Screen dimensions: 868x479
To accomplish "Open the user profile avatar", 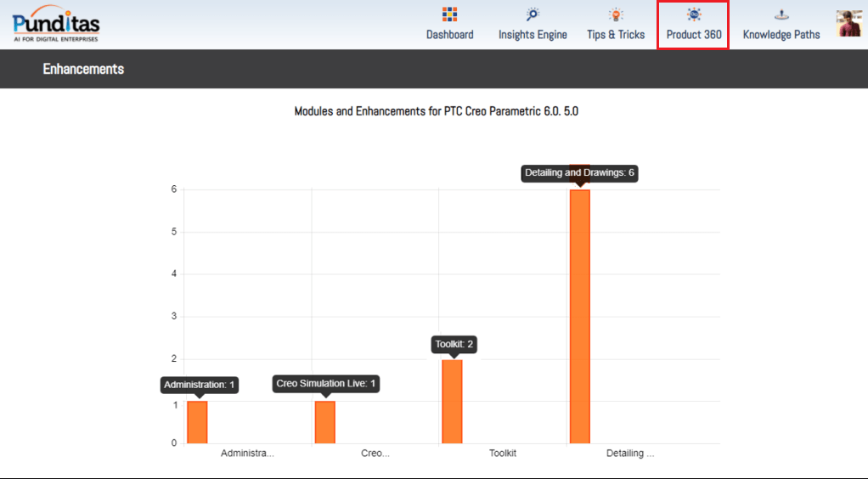I will pyautogui.click(x=848, y=23).
